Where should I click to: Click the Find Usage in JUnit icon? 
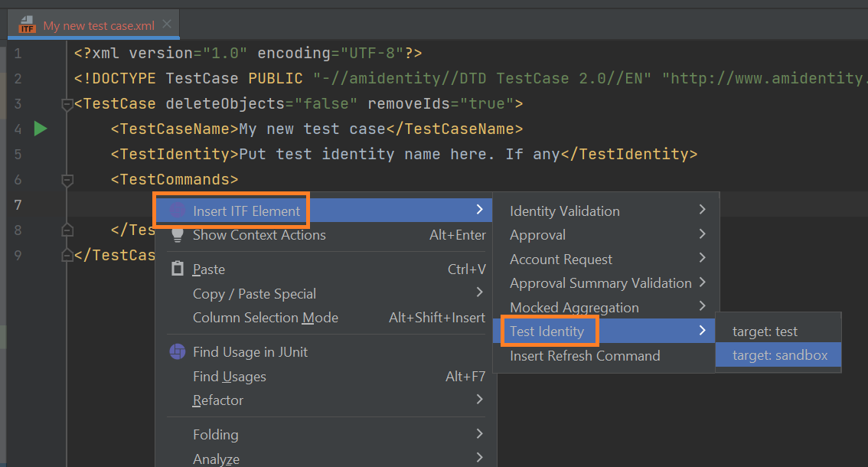[x=177, y=351]
